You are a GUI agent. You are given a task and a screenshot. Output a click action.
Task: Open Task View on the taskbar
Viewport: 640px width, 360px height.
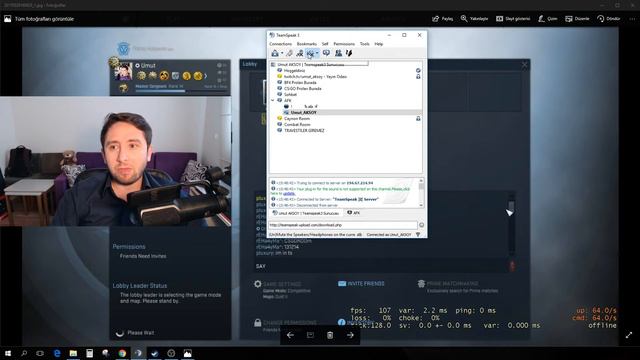pos(40,353)
